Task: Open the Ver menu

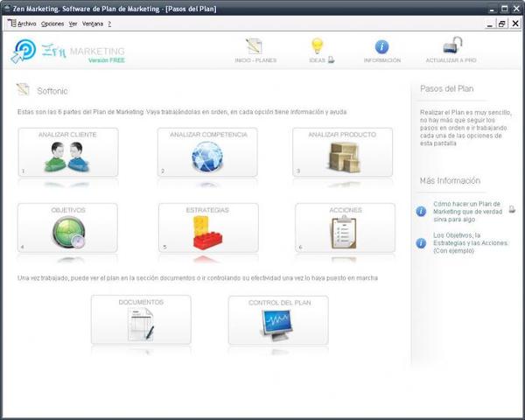Action: pos(73,24)
